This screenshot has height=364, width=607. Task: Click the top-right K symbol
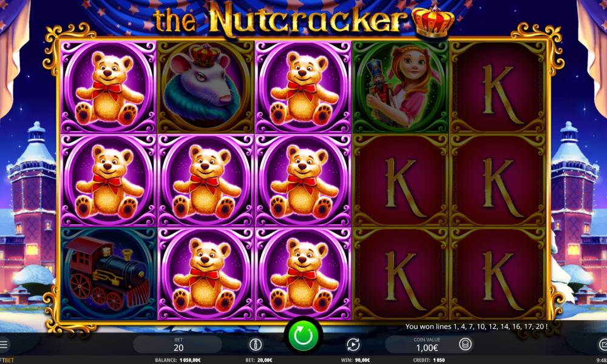498,87
